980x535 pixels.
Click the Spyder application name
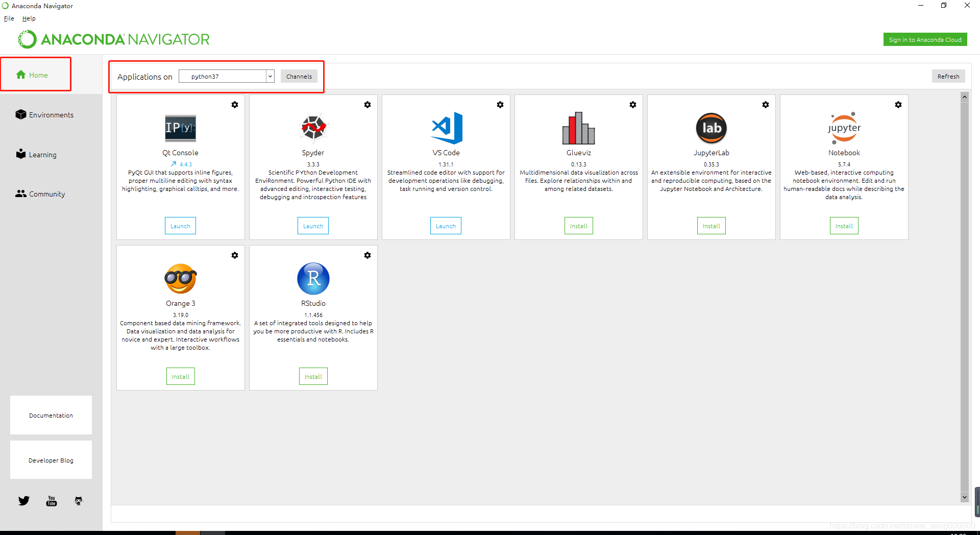[313, 153]
